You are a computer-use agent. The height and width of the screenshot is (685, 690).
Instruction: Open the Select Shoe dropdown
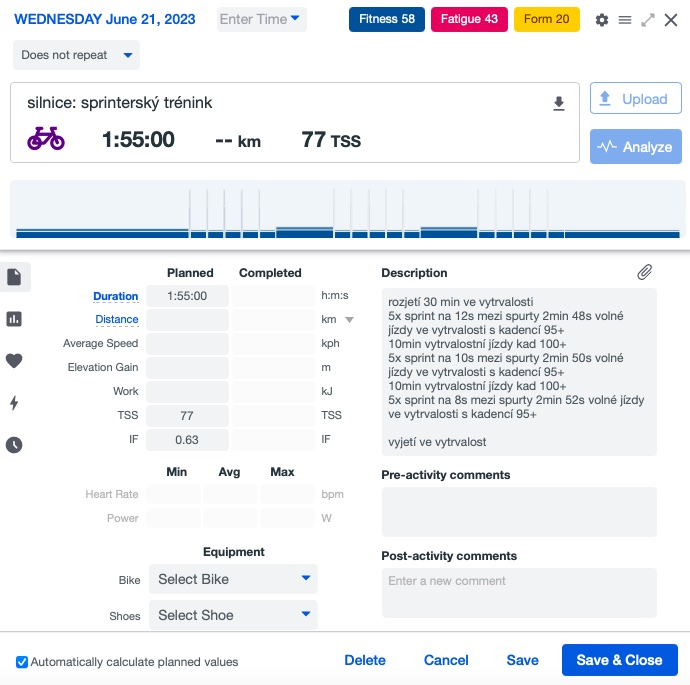(x=233, y=615)
